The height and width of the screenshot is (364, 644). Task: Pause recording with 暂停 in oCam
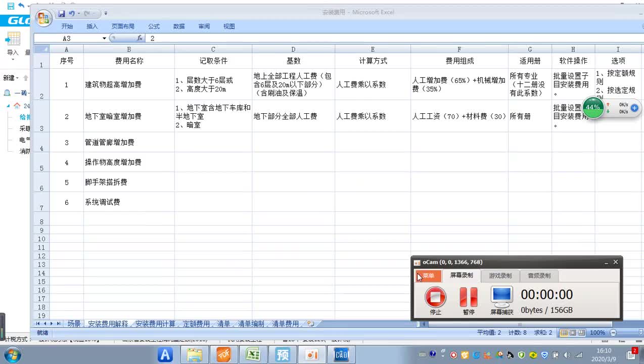tap(469, 301)
